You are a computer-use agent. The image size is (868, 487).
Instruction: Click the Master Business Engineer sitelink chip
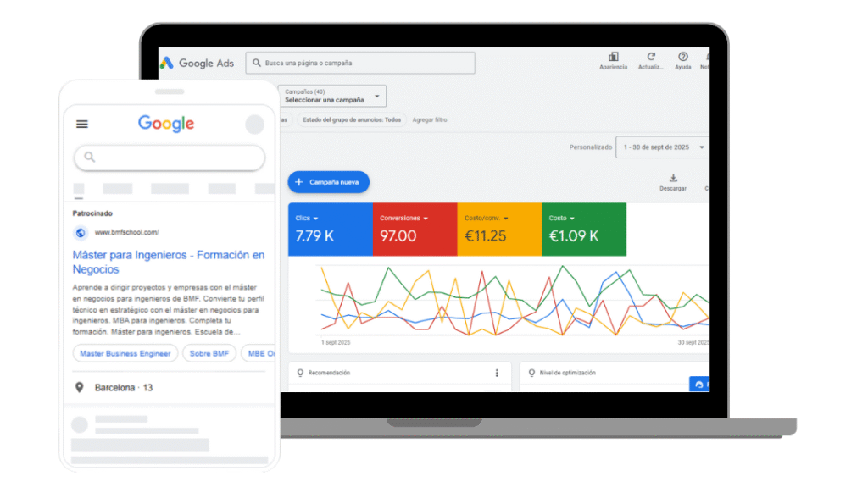(125, 353)
